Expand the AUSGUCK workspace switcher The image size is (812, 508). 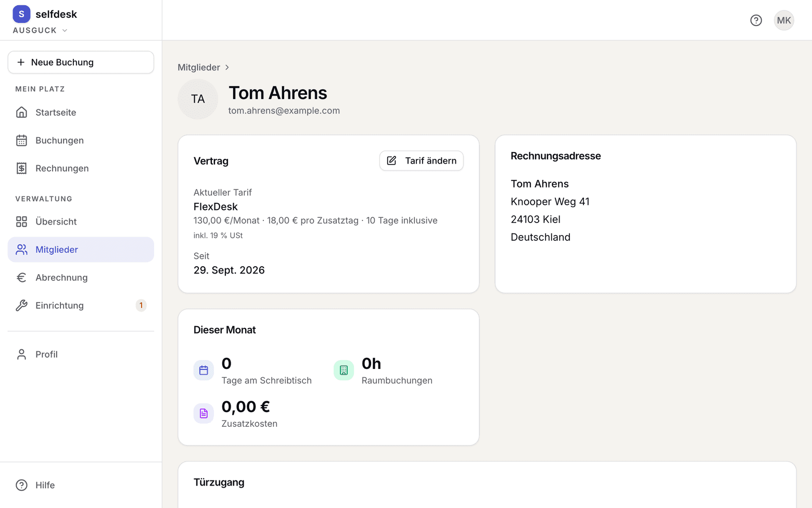(40, 30)
